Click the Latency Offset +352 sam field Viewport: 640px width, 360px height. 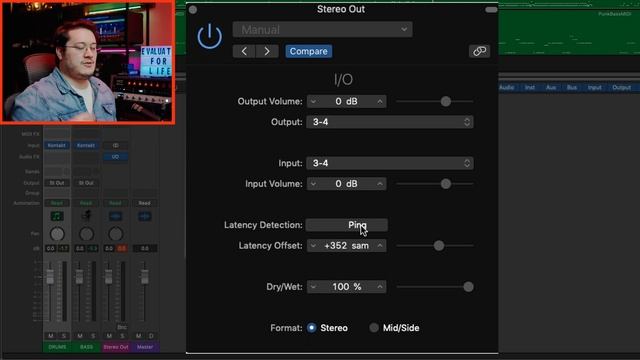point(347,246)
